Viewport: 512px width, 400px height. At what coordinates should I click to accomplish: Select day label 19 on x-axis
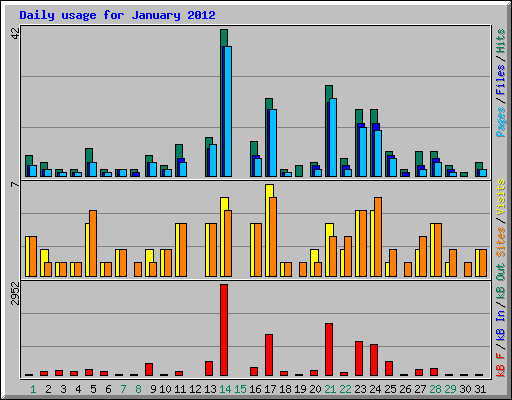(x=300, y=389)
